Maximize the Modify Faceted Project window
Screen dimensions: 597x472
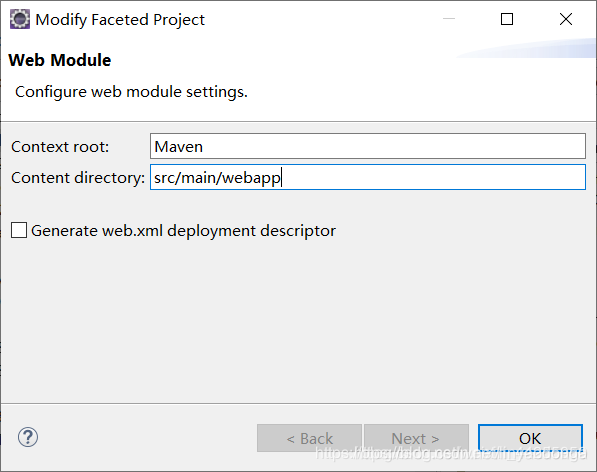pos(507,19)
